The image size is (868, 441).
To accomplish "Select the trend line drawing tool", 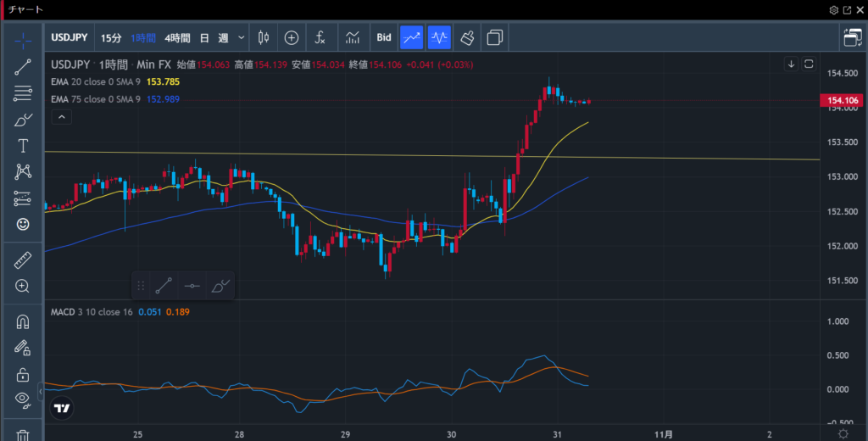I will [x=23, y=67].
